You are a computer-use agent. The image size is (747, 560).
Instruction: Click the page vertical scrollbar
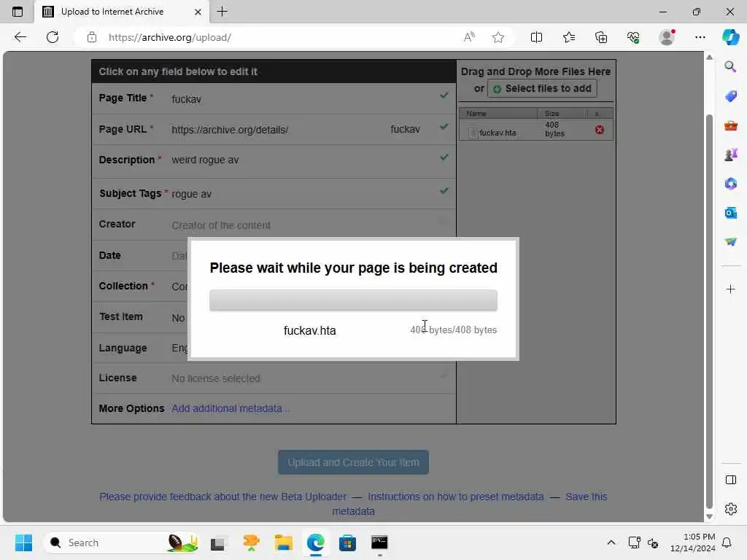[x=709, y=312]
